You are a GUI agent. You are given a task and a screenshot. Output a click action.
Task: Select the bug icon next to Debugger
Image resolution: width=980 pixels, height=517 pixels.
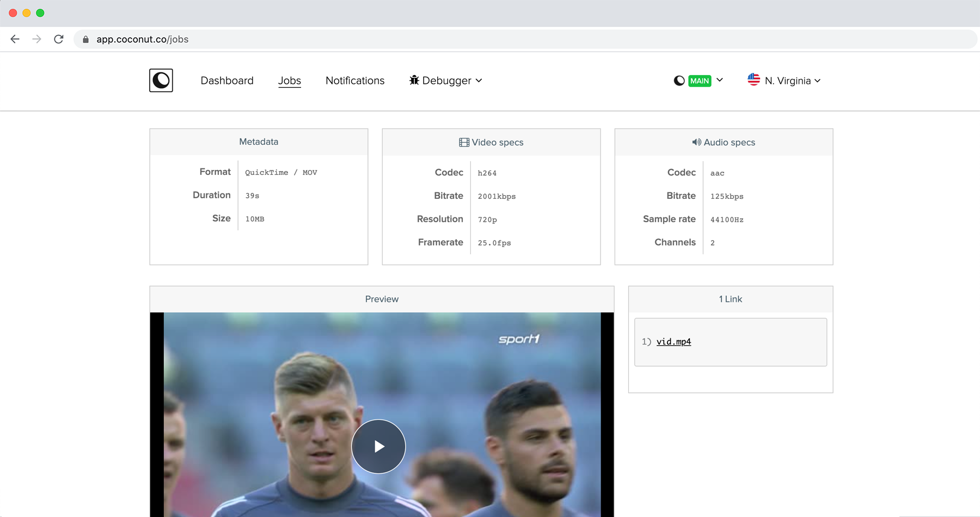click(x=414, y=80)
